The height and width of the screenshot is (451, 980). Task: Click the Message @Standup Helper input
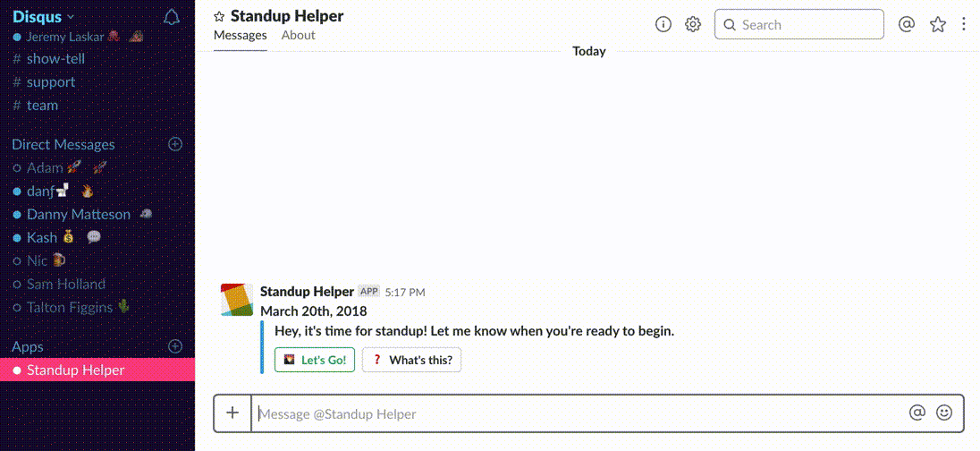(x=581, y=413)
